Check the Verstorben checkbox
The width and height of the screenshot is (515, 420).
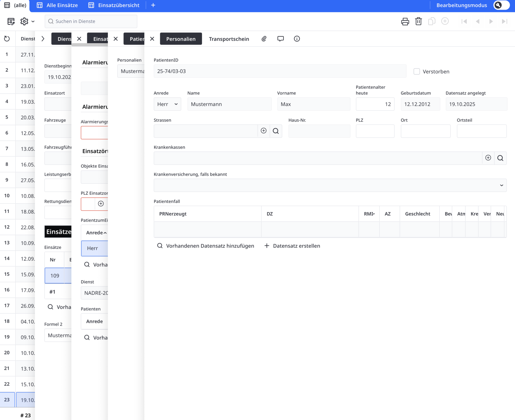[x=416, y=72]
